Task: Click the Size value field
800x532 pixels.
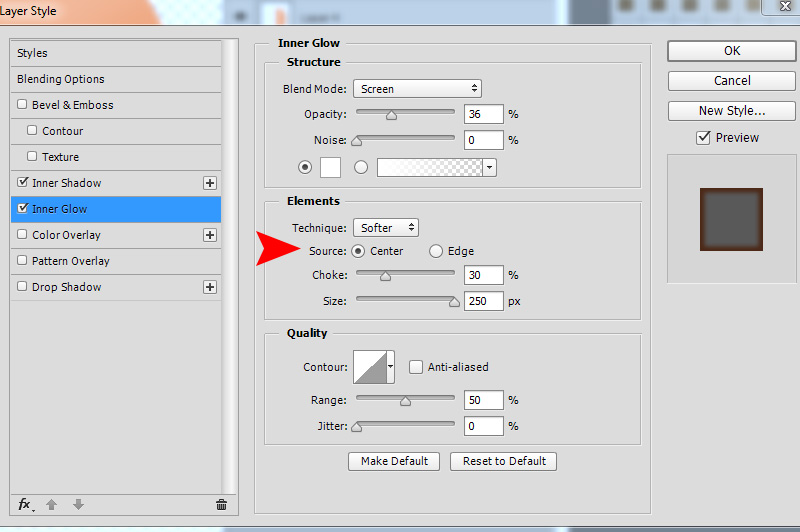Action: click(484, 301)
